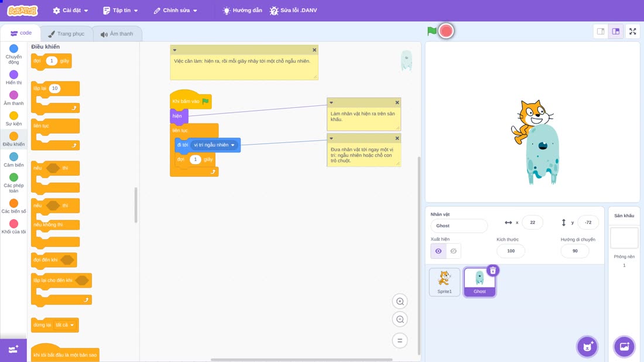Screen dimensions: 644x362
Task: Zoom in the code workspace
Action: [x=400, y=301]
